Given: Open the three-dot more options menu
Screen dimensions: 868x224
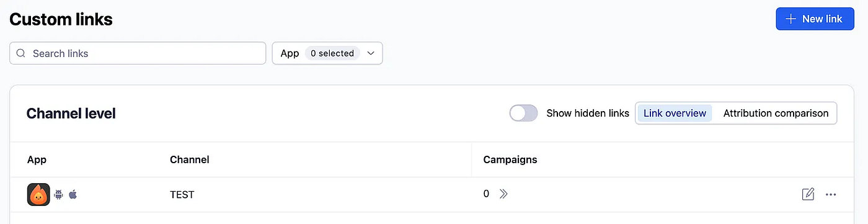Looking at the screenshot, I should [831, 195].
